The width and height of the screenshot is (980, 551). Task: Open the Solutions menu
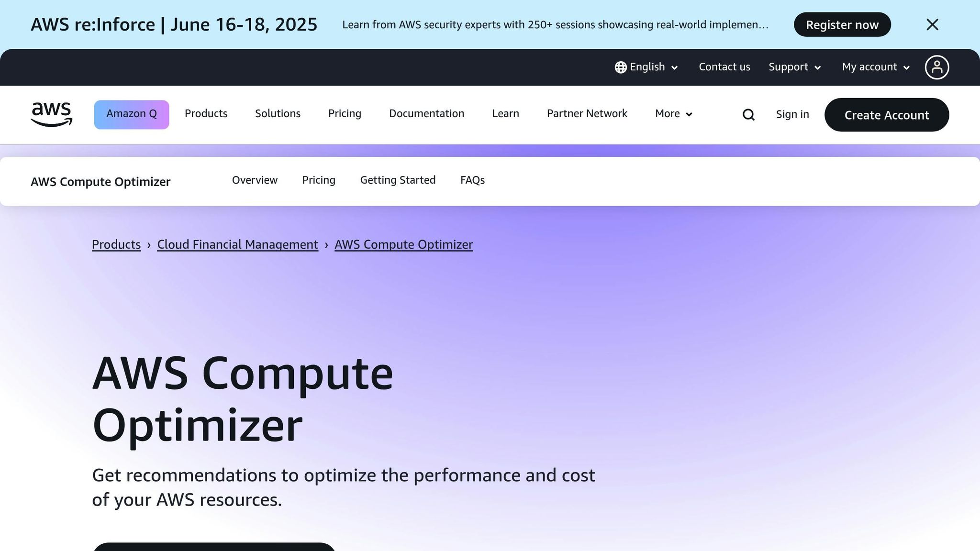coord(278,113)
